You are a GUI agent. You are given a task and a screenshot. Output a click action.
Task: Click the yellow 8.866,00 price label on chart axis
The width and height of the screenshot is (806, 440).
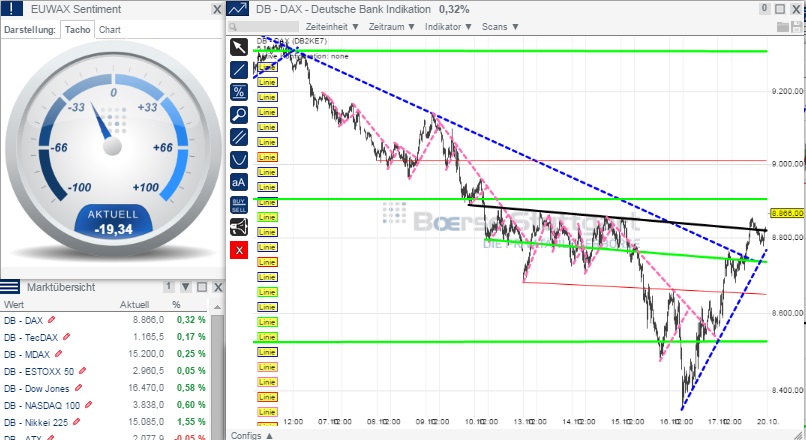pyautogui.click(x=787, y=213)
